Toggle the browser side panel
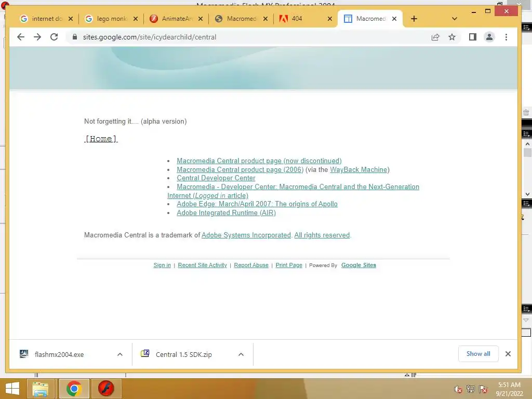The height and width of the screenshot is (399, 532). pos(473,37)
